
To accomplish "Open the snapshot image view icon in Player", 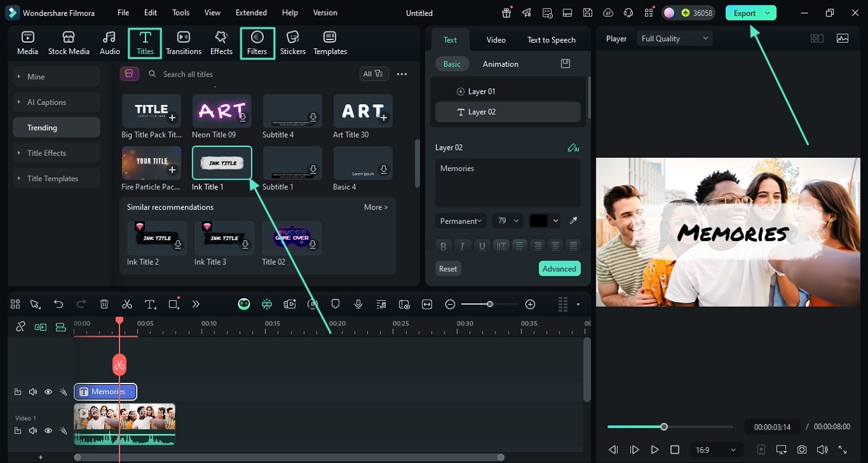I will 843,38.
